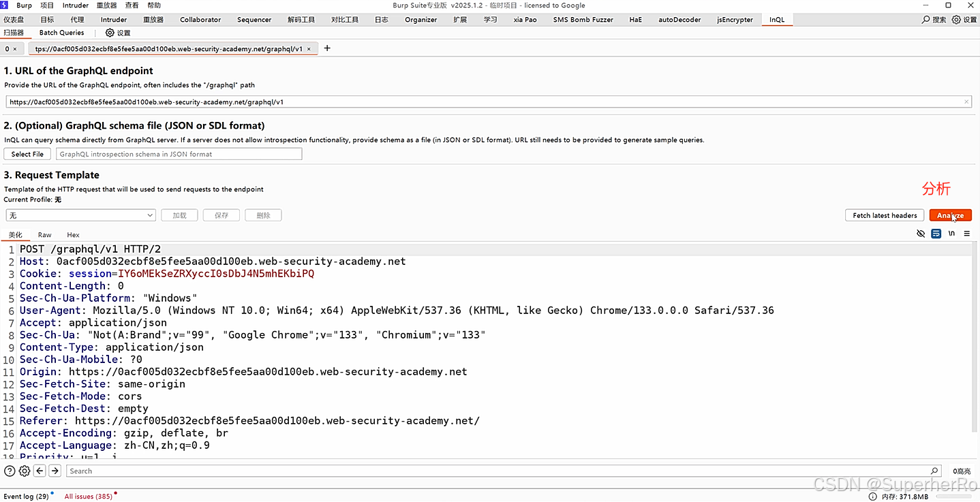
Task: Click the Burp Suite logo icon
Action: coord(5,5)
